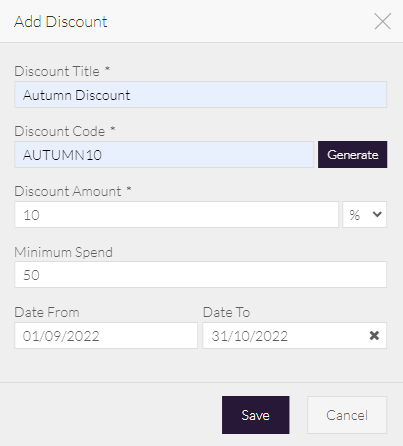Close the Add Discount dialog with X
Screen dimensions: 403x446
[x=382, y=21]
